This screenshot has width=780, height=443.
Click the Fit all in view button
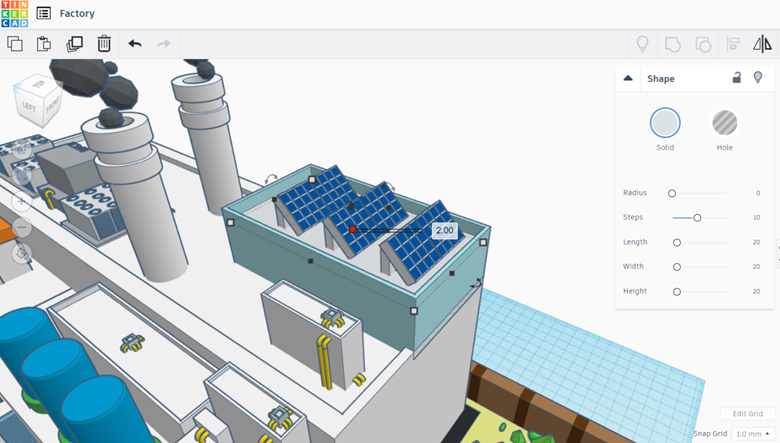pyautogui.click(x=21, y=176)
